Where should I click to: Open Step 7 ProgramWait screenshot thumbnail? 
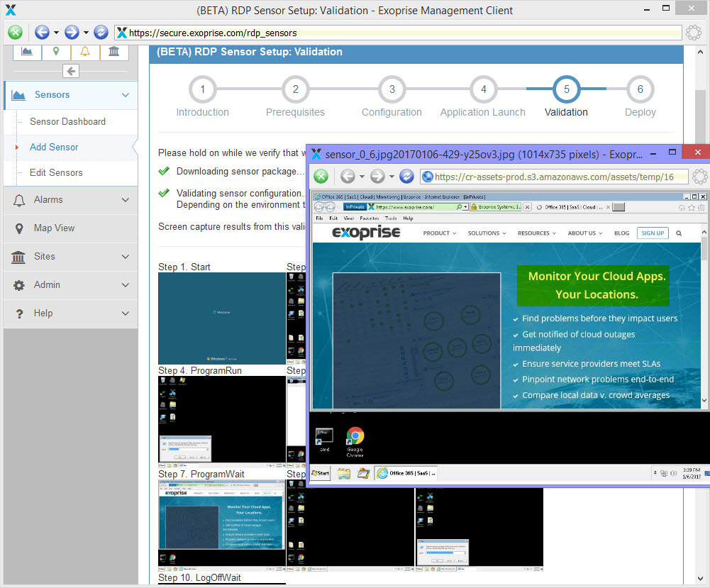pos(221,526)
